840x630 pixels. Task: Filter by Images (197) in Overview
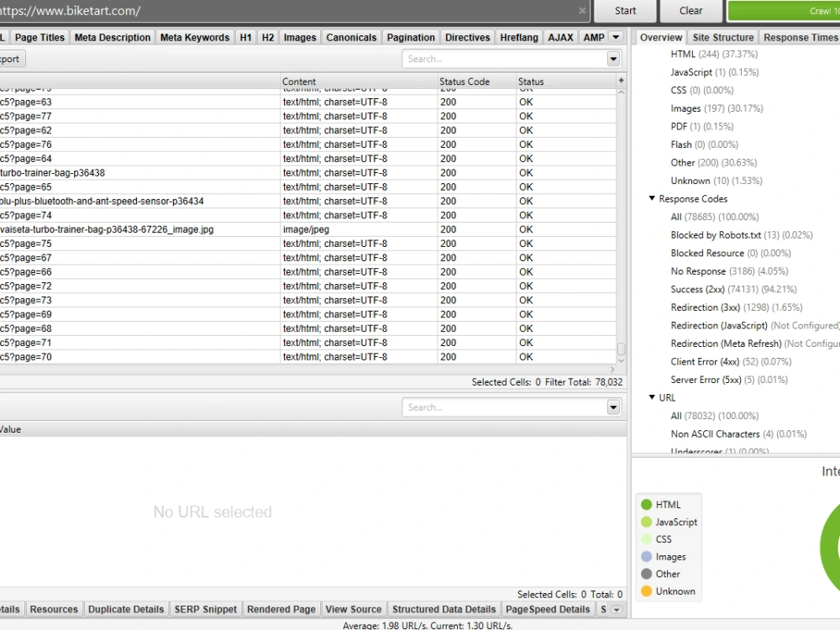tap(717, 108)
